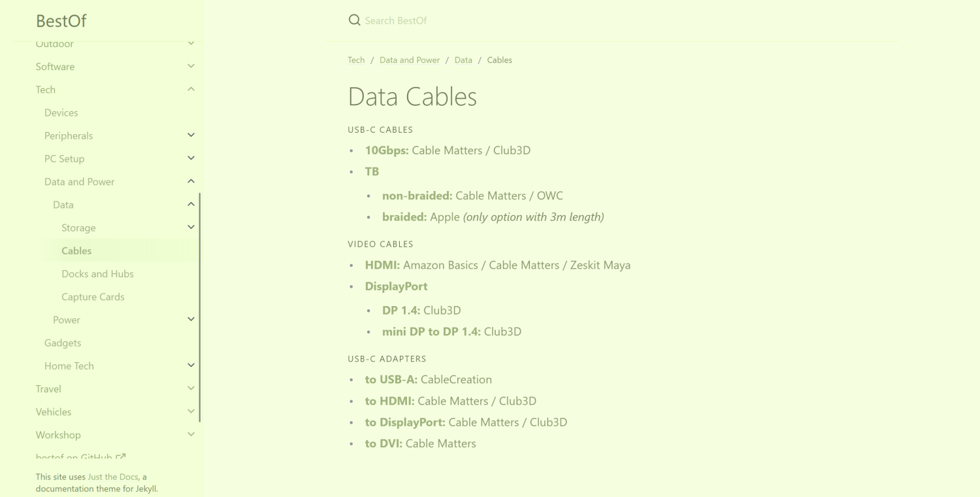Click the Data and Power breadcrumb
The height and width of the screenshot is (497, 980).
pos(410,60)
